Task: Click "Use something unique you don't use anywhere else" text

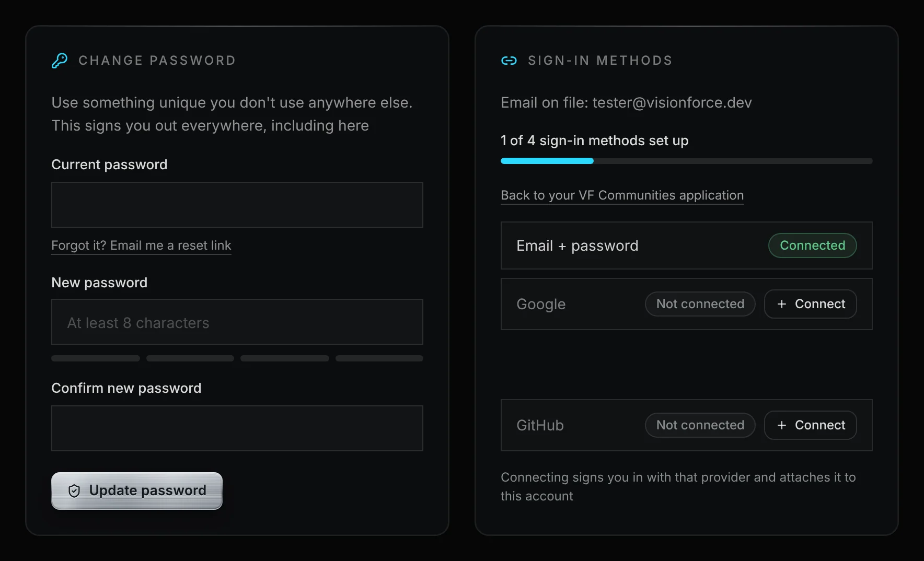Action: (232, 102)
